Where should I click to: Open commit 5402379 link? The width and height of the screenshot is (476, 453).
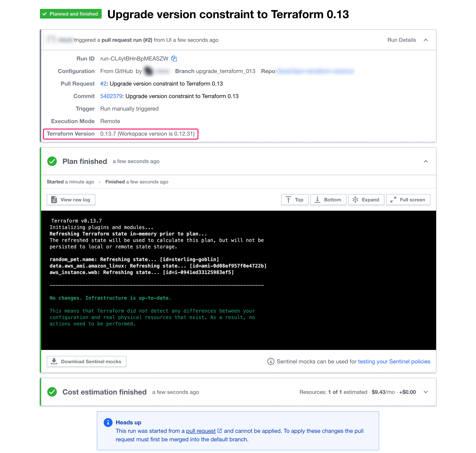pos(111,96)
